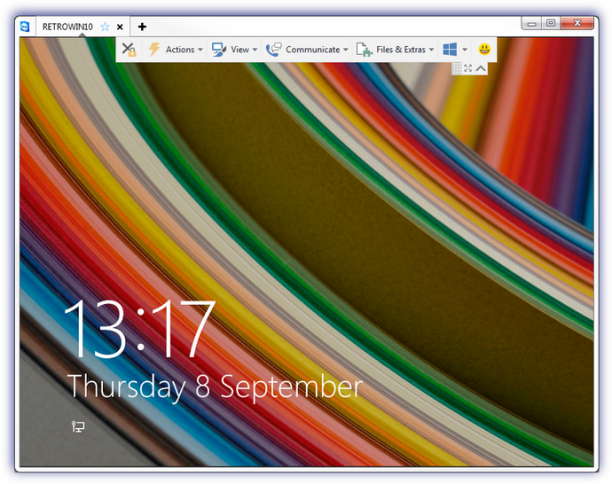The width and height of the screenshot is (612, 484).
Task: Open the Actions menu
Action: 176,50
